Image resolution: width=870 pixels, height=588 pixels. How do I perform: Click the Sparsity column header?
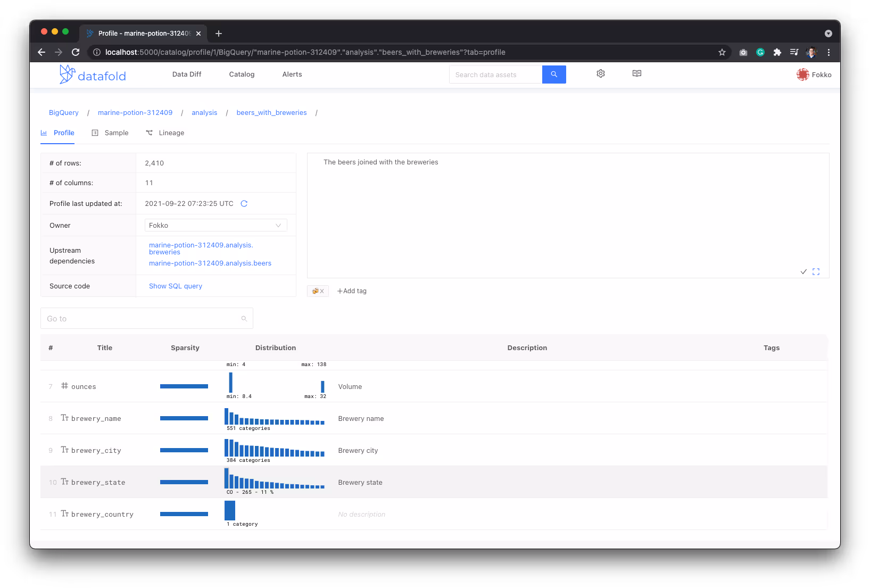click(x=185, y=348)
